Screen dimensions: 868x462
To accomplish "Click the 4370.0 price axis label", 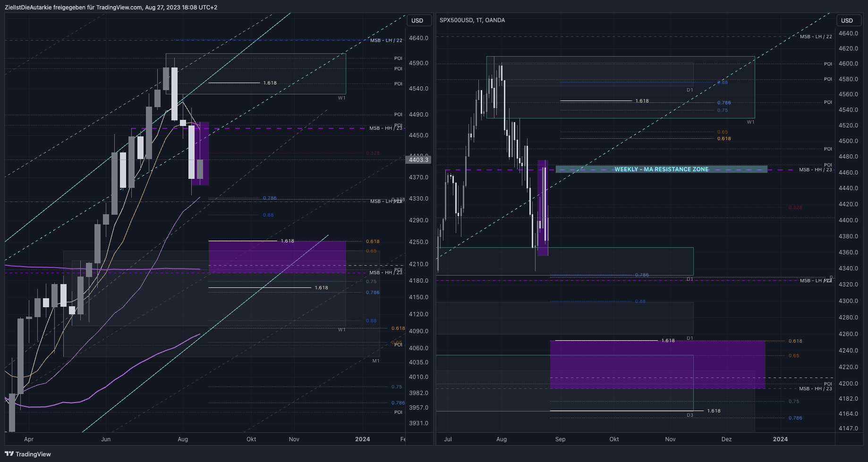I will point(418,177).
